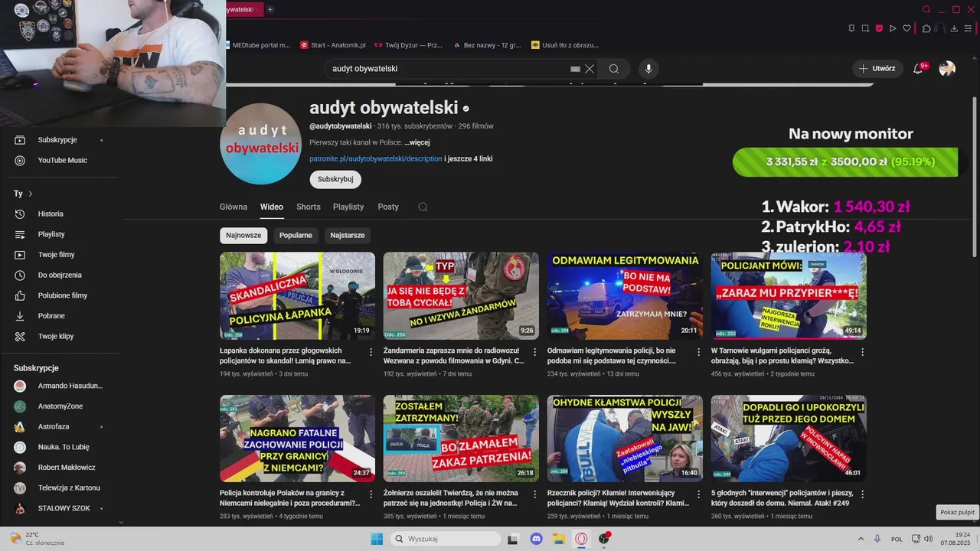Open options menu for Odmawiam legitymowania video
The height and width of the screenshot is (551, 980).
click(698, 352)
